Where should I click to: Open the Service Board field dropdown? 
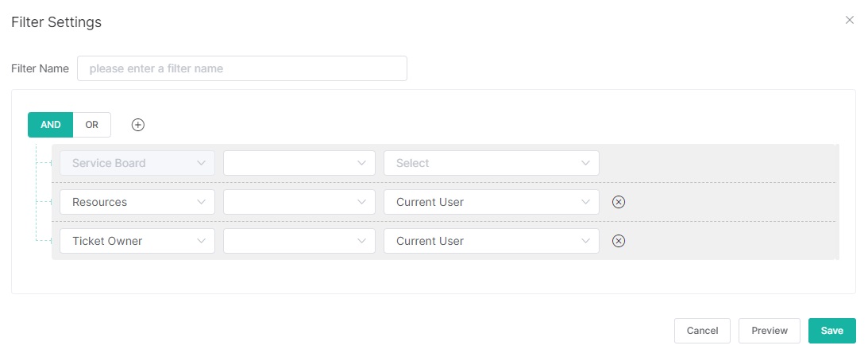(137, 163)
